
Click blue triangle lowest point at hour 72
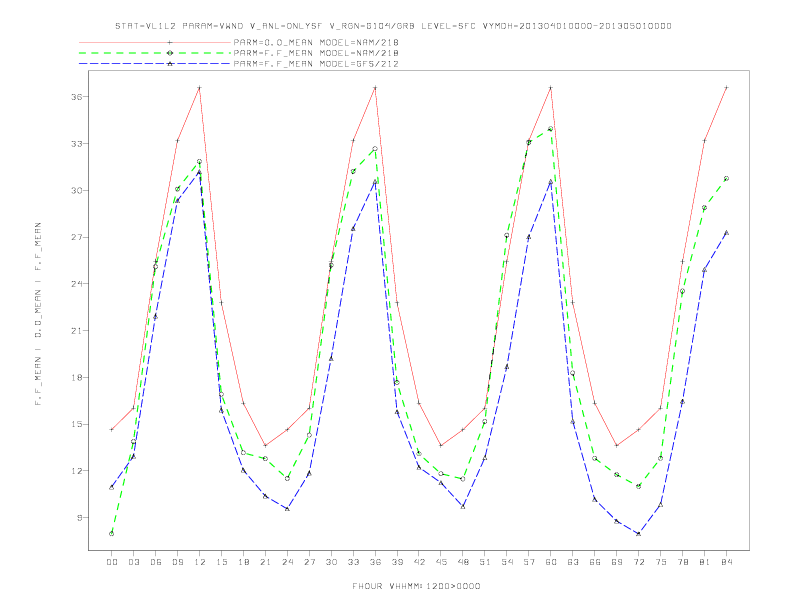pos(638,534)
